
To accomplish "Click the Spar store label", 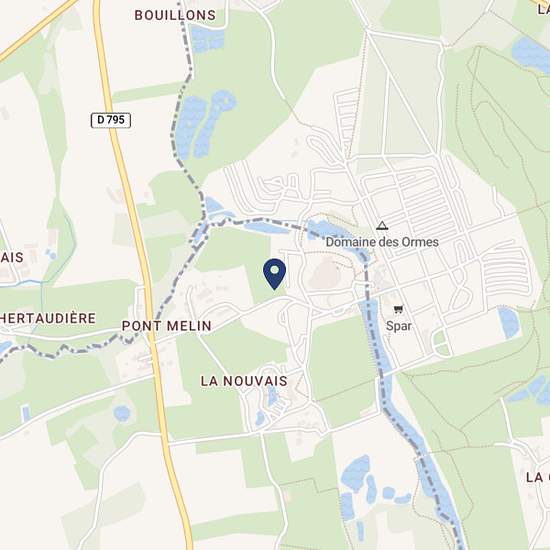I will 398,326.
